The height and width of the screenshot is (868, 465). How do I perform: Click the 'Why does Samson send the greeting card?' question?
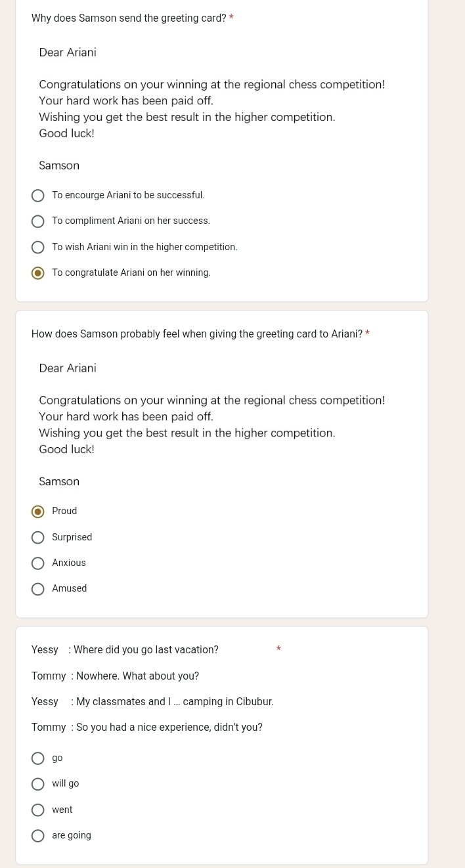pyautogui.click(x=129, y=18)
